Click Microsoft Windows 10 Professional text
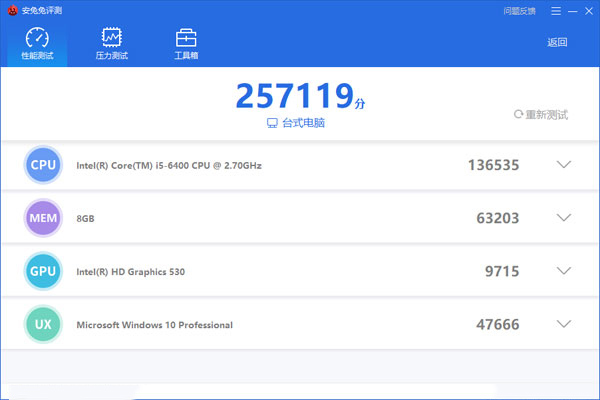 click(x=155, y=325)
